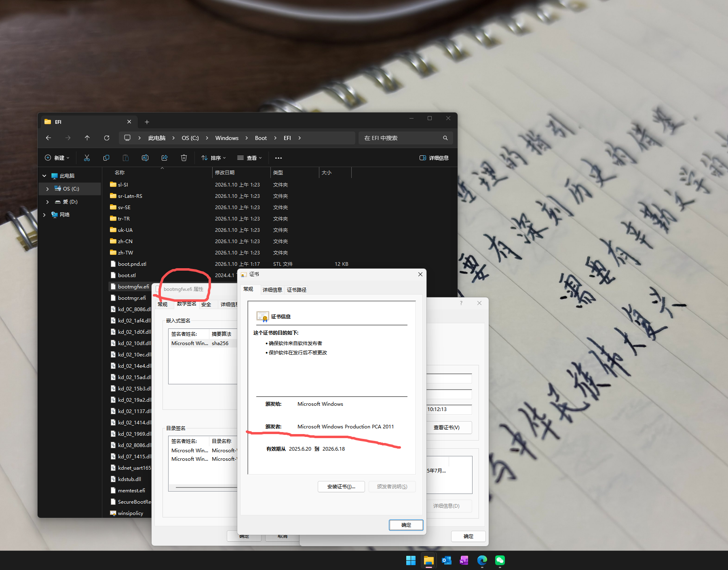Click Windows breadcrumb in address bar

(x=227, y=138)
